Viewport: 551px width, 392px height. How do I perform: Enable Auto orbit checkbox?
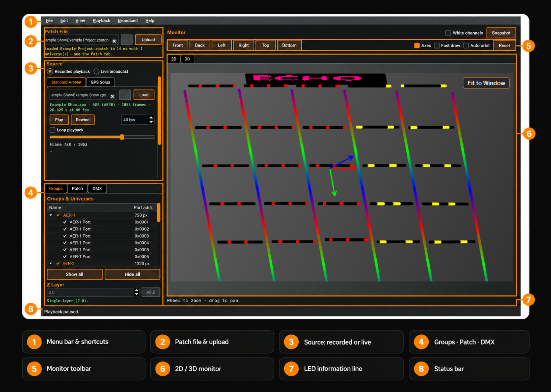[466, 45]
